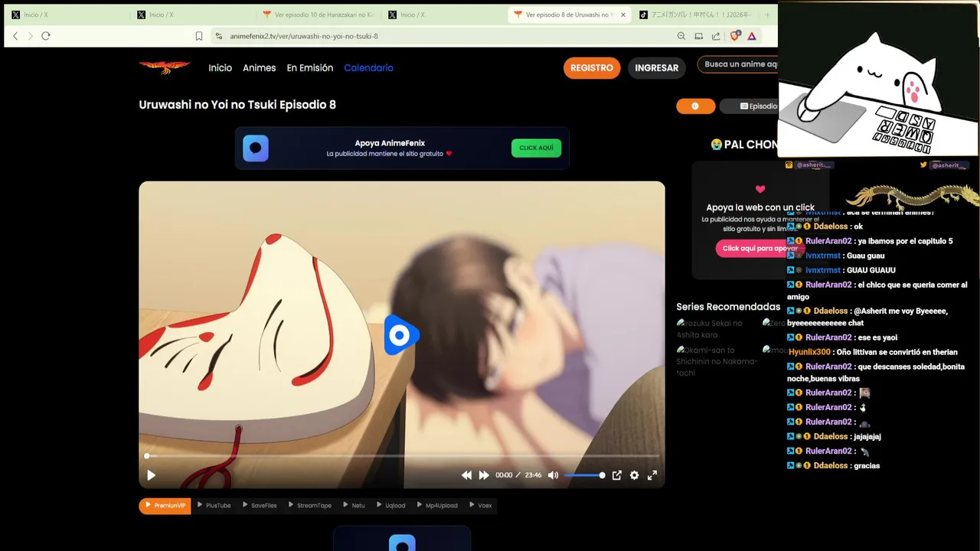The image size is (980, 551).
Task: Click the INGRESAR login button
Action: click(656, 68)
